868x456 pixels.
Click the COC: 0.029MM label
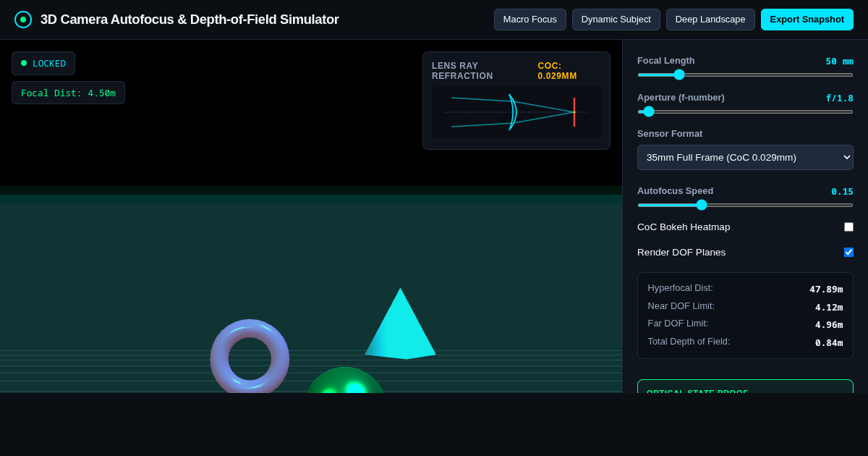(557, 71)
